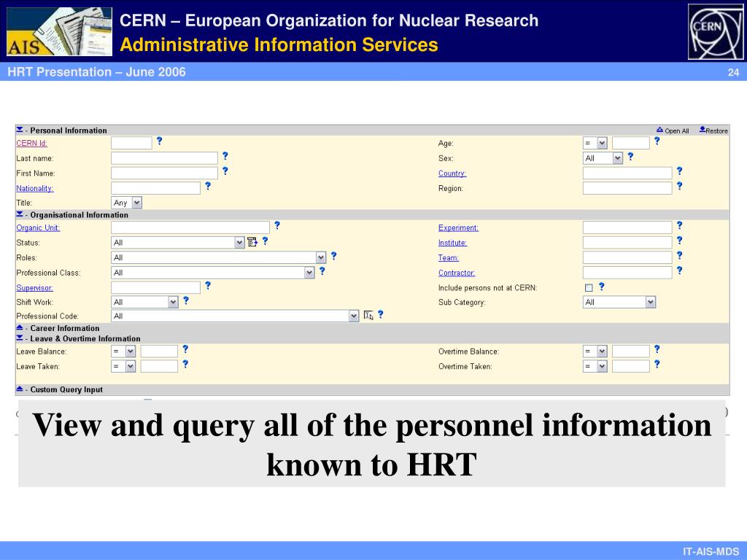Open the status list picker icon

pyautogui.click(x=252, y=242)
